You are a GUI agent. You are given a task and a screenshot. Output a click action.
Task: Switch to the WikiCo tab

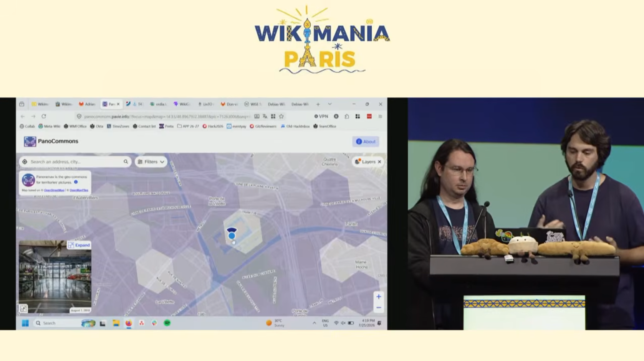click(x=182, y=104)
